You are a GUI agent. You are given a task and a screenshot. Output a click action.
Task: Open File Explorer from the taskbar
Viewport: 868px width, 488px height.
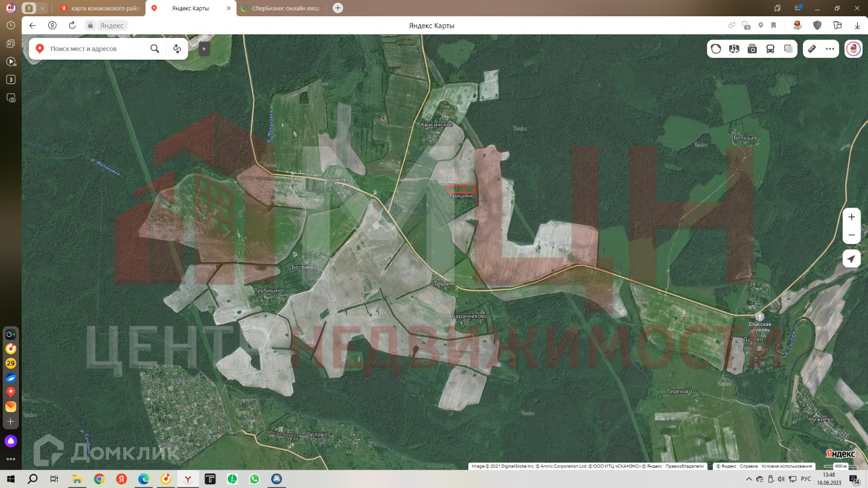coord(77,479)
